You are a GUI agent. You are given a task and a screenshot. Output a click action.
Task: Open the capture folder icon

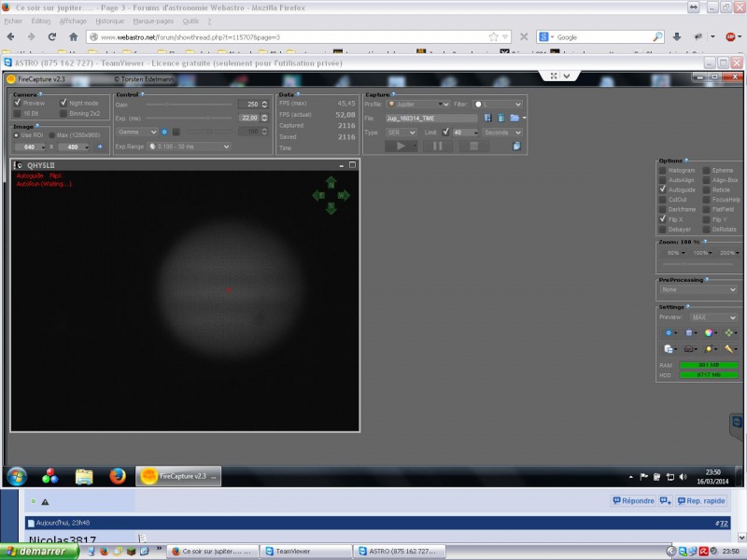pyautogui.click(x=514, y=118)
